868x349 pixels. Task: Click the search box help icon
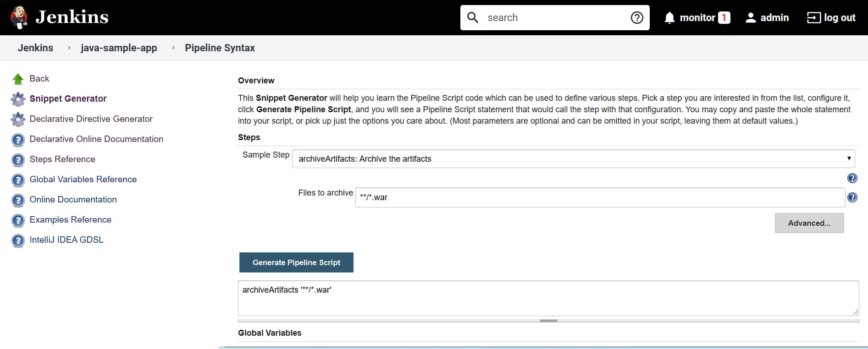[637, 18]
